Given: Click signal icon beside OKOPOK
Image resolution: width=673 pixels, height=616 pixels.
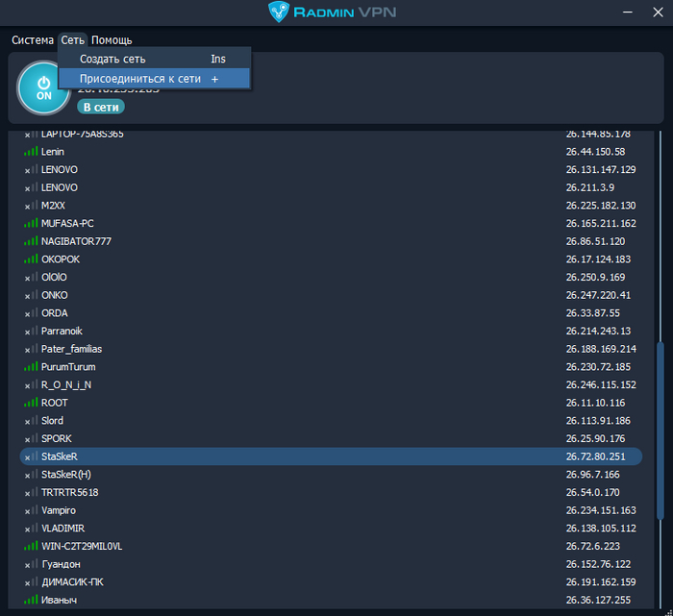Looking at the screenshot, I should 31,259.
